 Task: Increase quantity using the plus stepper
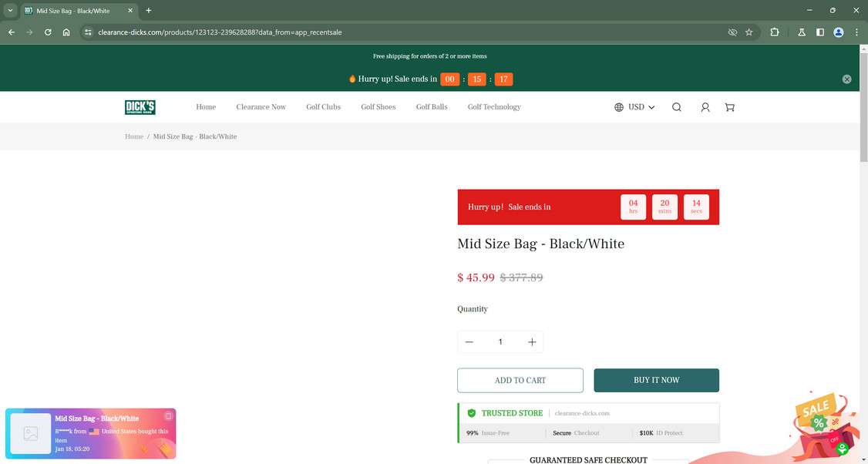tap(533, 341)
